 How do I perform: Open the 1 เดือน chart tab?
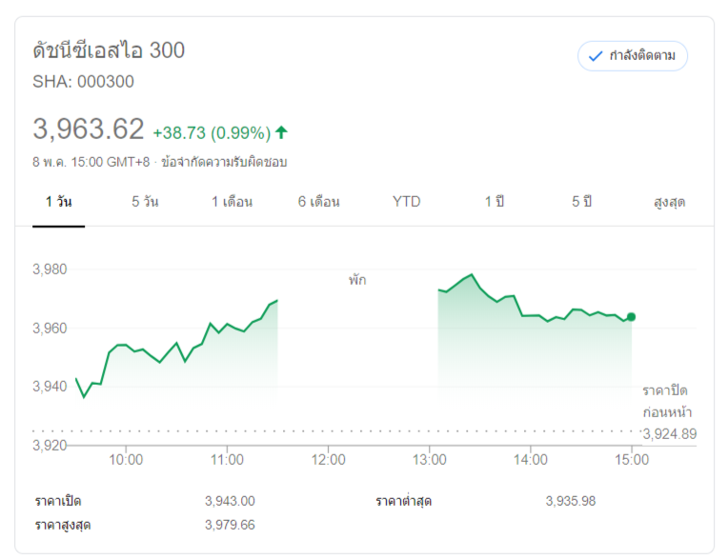pos(233,202)
